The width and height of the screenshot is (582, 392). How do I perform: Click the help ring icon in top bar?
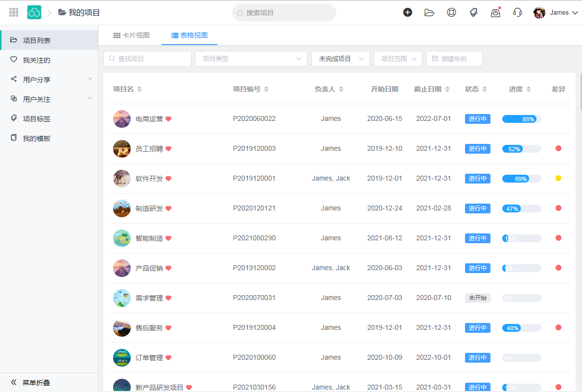click(x=451, y=12)
